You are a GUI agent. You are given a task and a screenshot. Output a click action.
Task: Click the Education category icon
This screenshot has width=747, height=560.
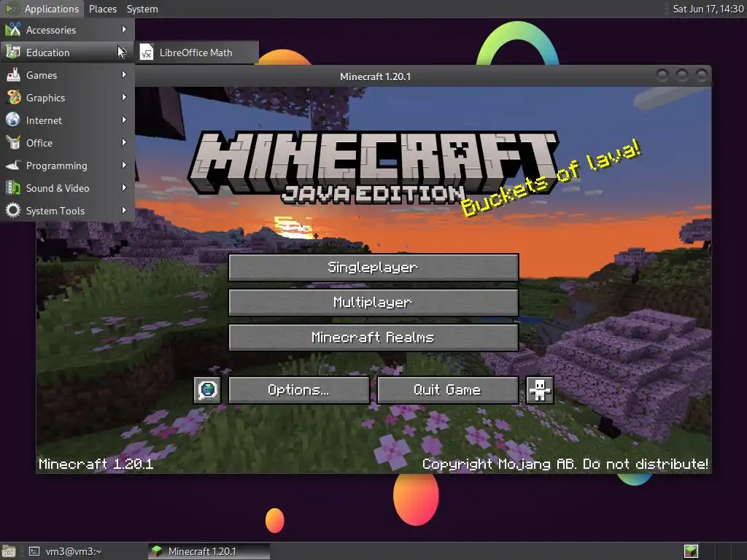click(x=13, y=52)
